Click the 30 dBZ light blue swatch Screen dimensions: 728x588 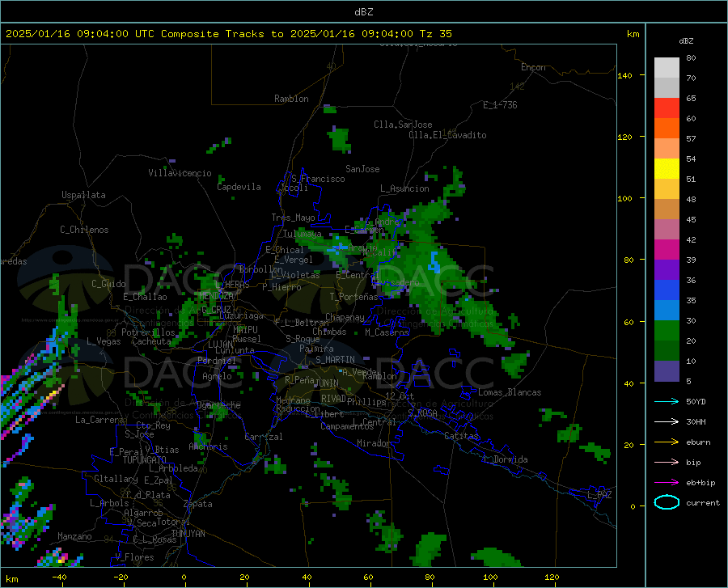(x=667, y=311)
